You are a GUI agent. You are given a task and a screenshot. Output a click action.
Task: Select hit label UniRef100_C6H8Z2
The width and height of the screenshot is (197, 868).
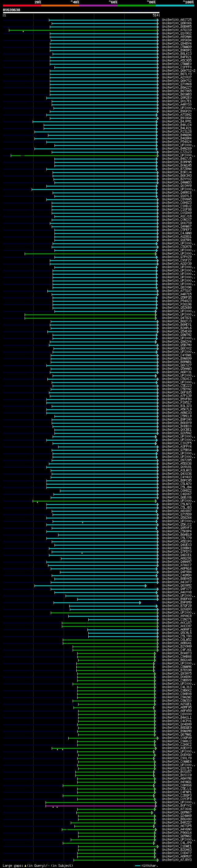point(176,491)
